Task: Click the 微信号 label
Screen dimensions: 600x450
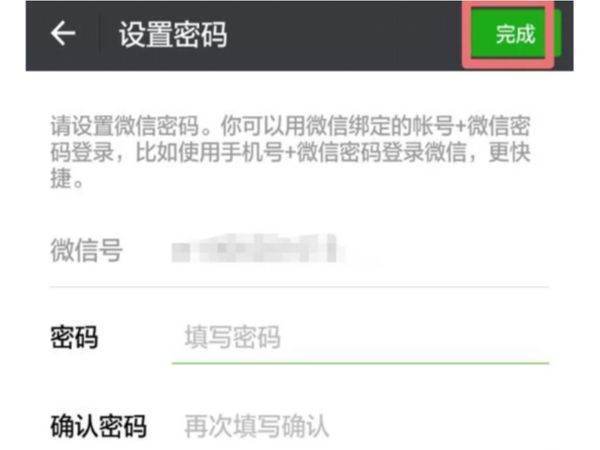Action: (x=86, y=250)
